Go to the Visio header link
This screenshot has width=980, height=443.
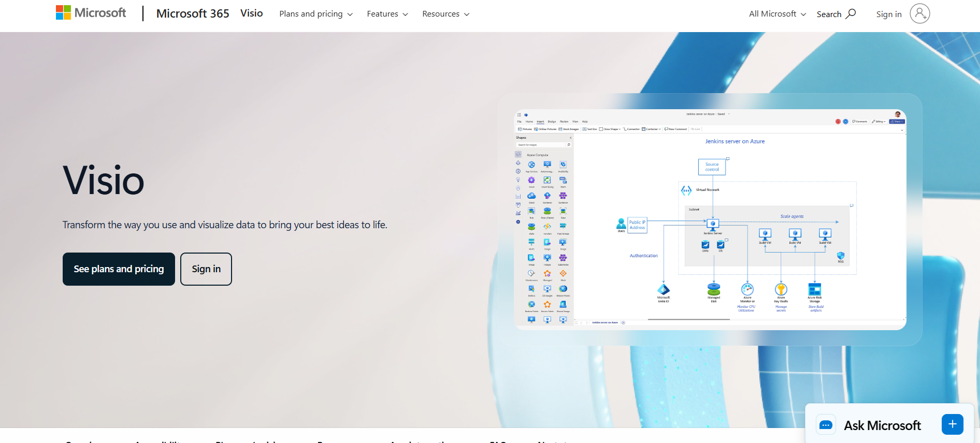(252, 13)
